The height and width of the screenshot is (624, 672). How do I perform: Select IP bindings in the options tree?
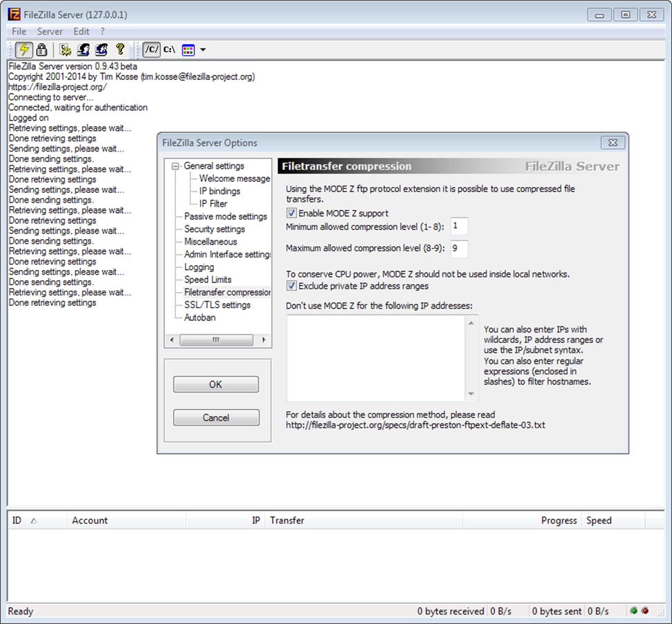tap(219, 191)
